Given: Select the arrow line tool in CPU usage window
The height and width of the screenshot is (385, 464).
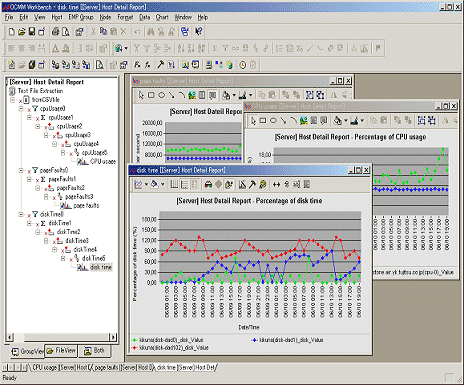Looking at the screenshot, I should tap(283, 120).
